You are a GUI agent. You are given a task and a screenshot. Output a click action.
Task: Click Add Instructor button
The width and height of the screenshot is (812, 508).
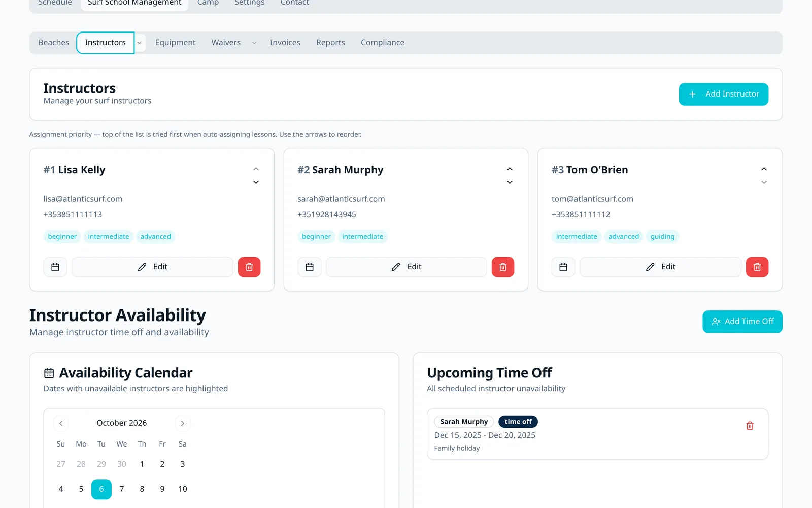tap(724, 94)
